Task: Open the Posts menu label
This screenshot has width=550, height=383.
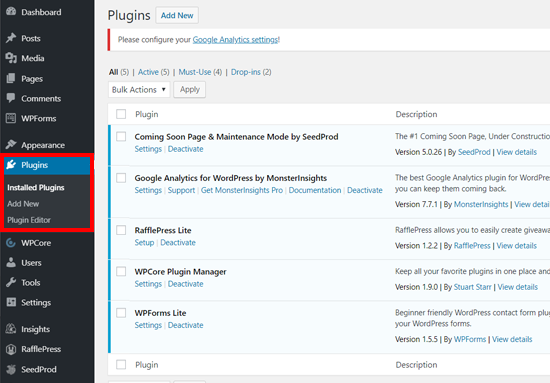Action: (31, 38)
